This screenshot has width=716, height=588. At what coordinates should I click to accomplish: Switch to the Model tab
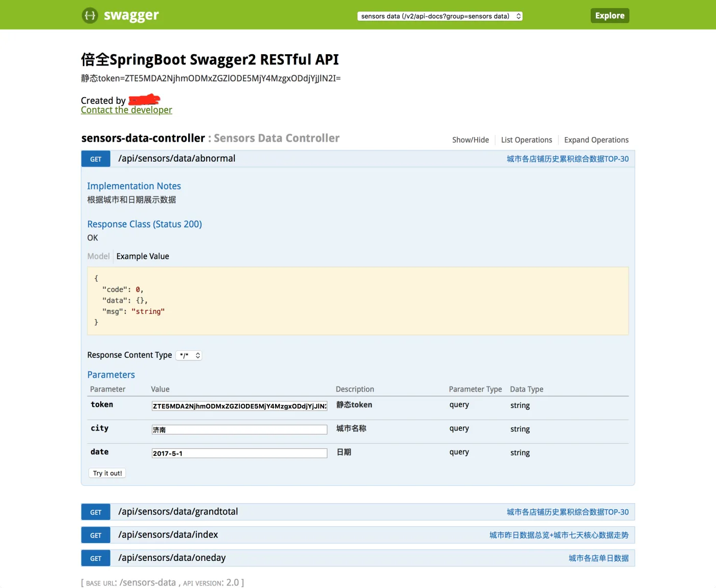pos(98,256)
